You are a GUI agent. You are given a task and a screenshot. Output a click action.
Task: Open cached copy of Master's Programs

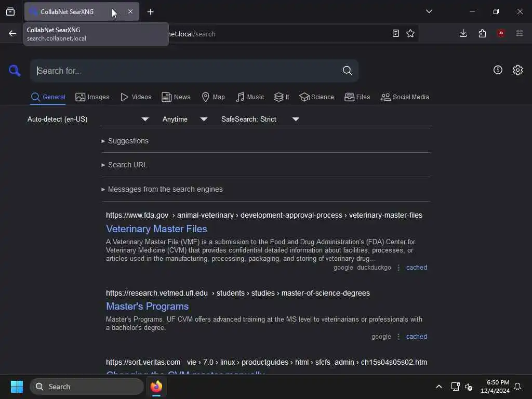pyautogui.click(x=417, y=337)
